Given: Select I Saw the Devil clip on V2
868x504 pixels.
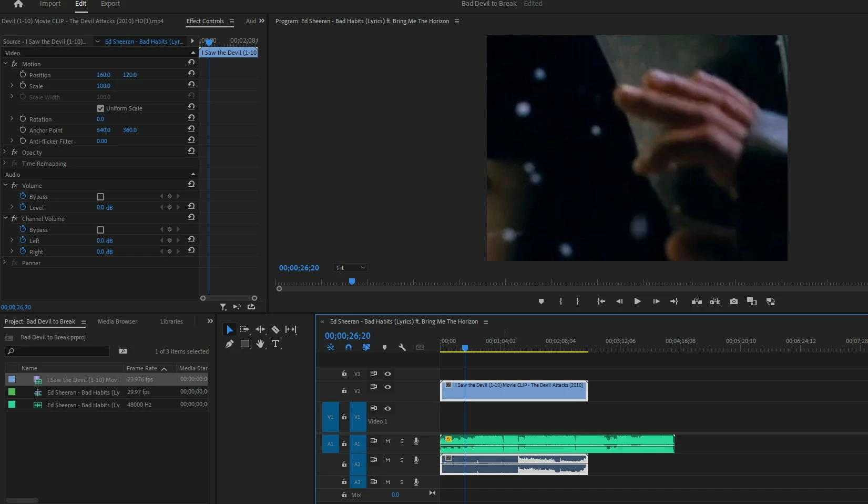Looking at the screenshot, I should 514,390.
